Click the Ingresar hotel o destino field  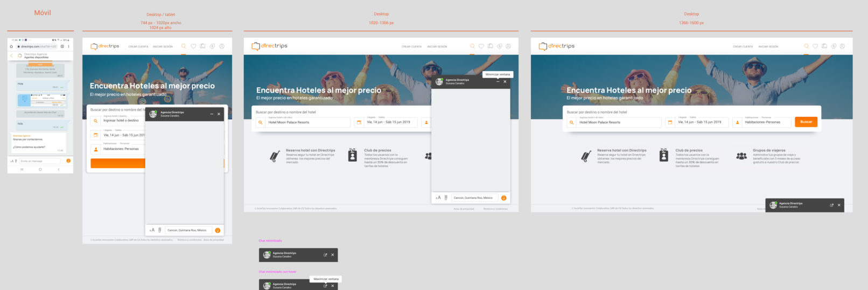[x=122, y=121]
